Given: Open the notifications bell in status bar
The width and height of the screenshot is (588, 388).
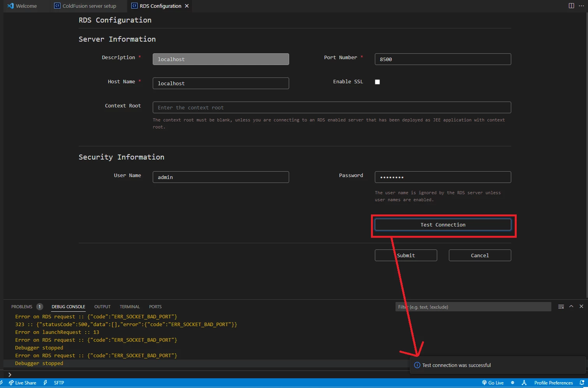Looking at the screenshot, I should click(x=582, y=383).
